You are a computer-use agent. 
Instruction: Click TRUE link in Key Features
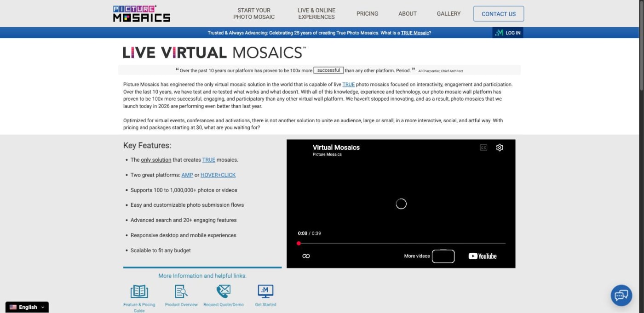tap(209, 160)
